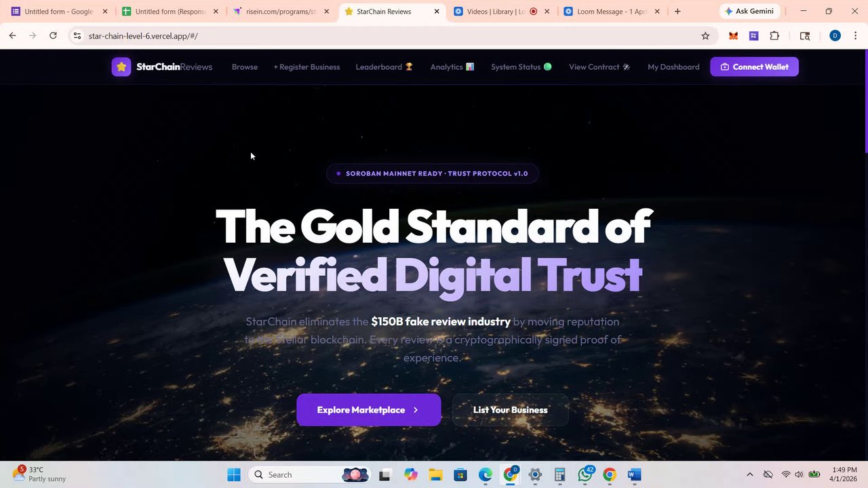
Task: Go to the Leaderboard page
Action: pos(384,67)
